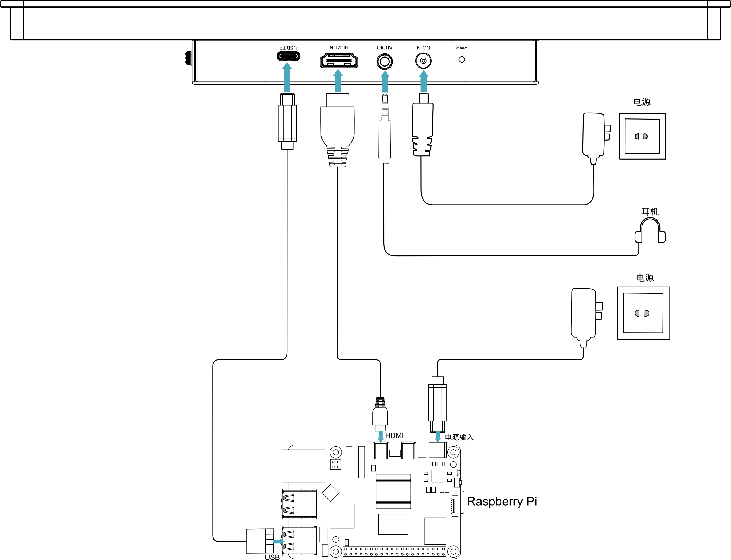This screenshot has width=731, height=560.
Task: Click the Raspberry Pi GPIO header pins
Action: pos(394,551)
